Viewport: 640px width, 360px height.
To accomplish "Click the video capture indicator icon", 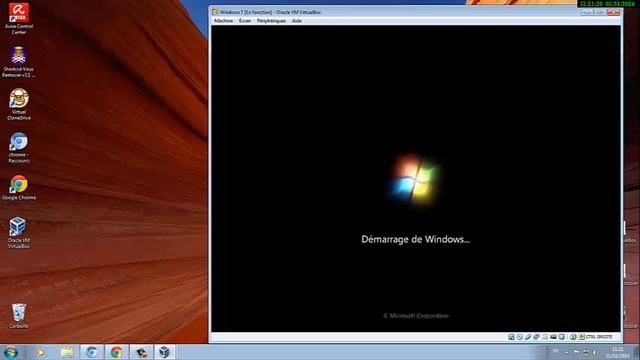I will coord(553,337).
